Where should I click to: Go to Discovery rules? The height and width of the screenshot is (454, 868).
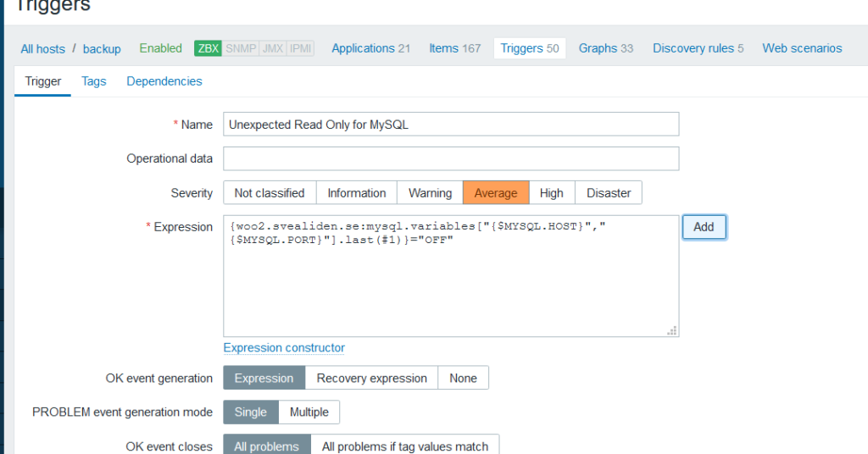point(698,48)
